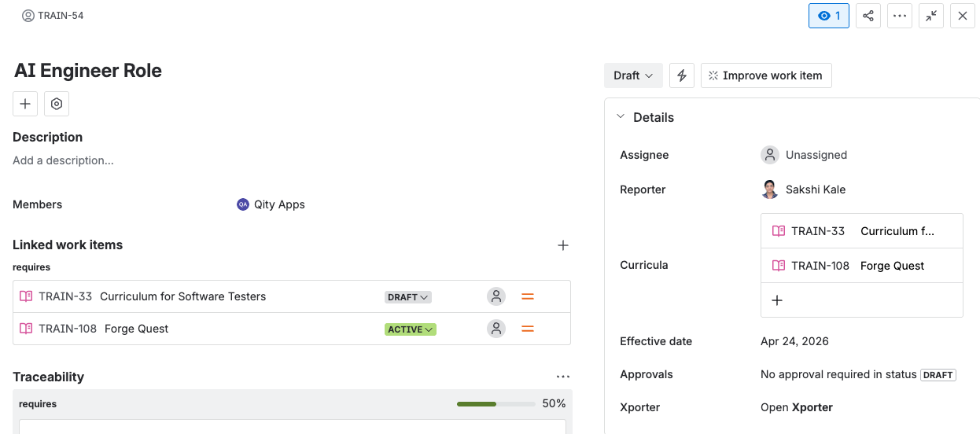Click the hexagon apps icon under title

pyautogui.click(x=57, y=104)
